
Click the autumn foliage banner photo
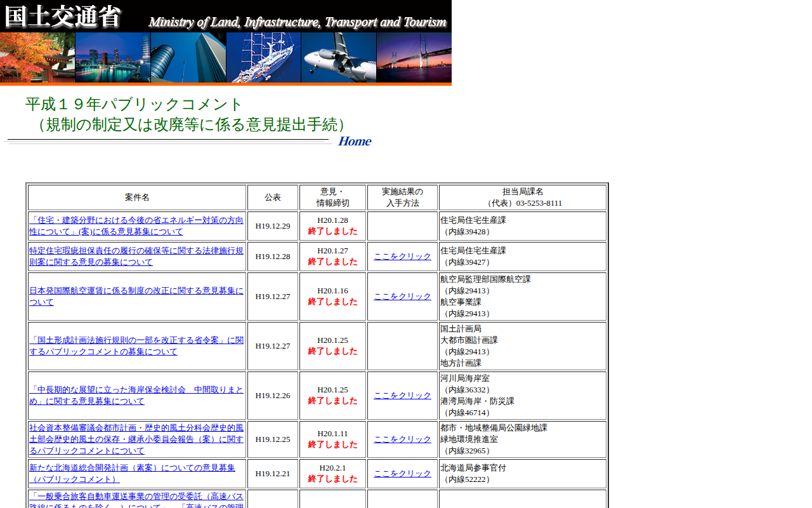37,59
